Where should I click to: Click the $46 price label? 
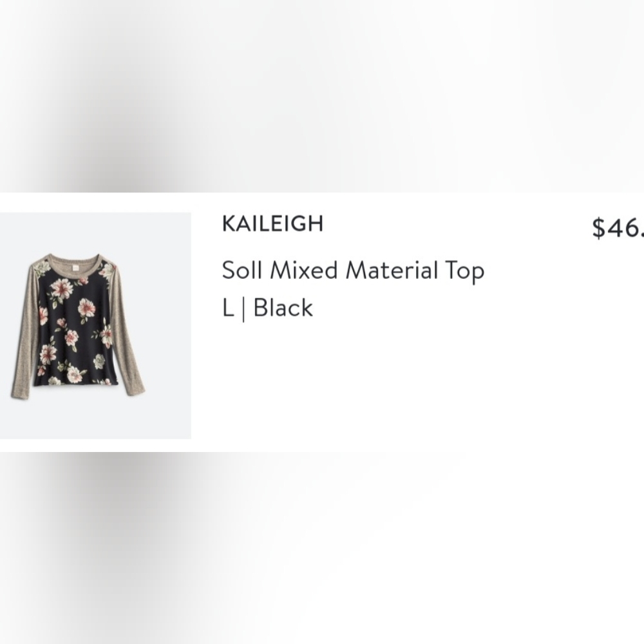pyautogui.click(x=617, y=227)
